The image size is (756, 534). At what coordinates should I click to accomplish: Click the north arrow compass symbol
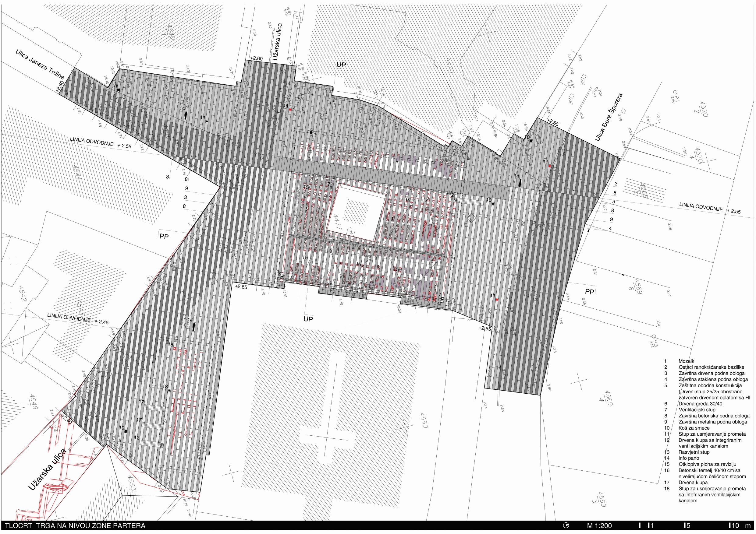pyautogui.click(x=566, y=525)
